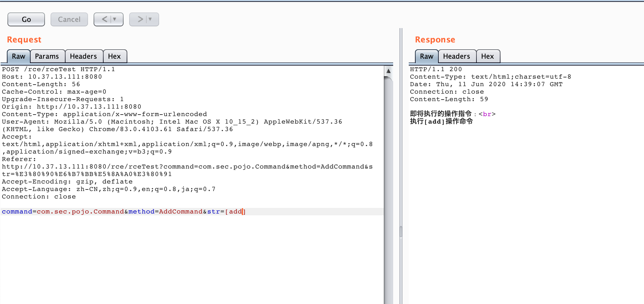
Task: Select the Raw tab of the request
Action: [18, 56]
